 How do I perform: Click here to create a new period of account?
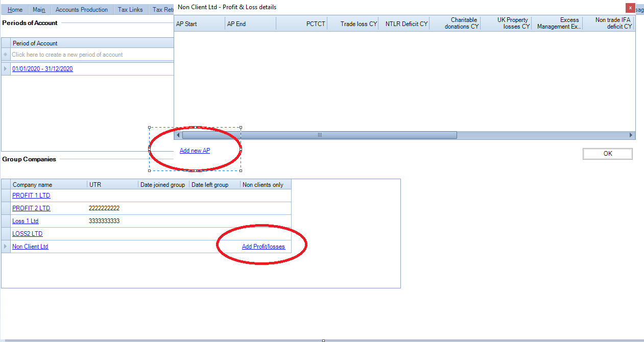(92, 55)
